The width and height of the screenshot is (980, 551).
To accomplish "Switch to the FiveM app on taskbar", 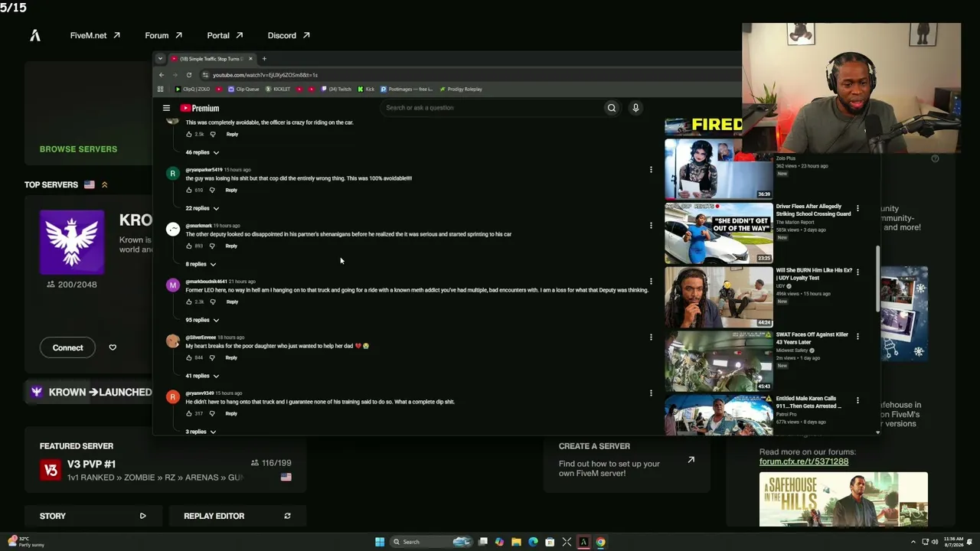I will pos(583,542).
